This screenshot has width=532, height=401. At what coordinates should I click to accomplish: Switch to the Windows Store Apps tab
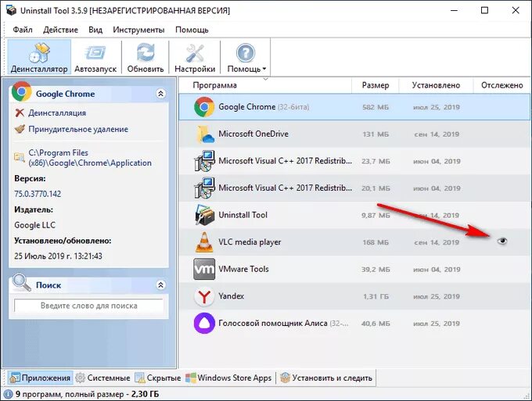click(228, 378)
